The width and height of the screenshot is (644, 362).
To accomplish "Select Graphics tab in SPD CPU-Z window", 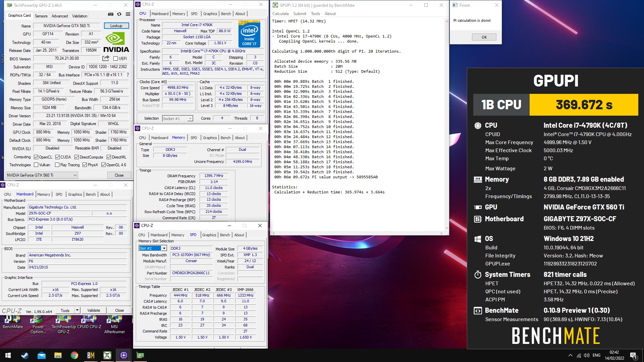I will [209, 235].
